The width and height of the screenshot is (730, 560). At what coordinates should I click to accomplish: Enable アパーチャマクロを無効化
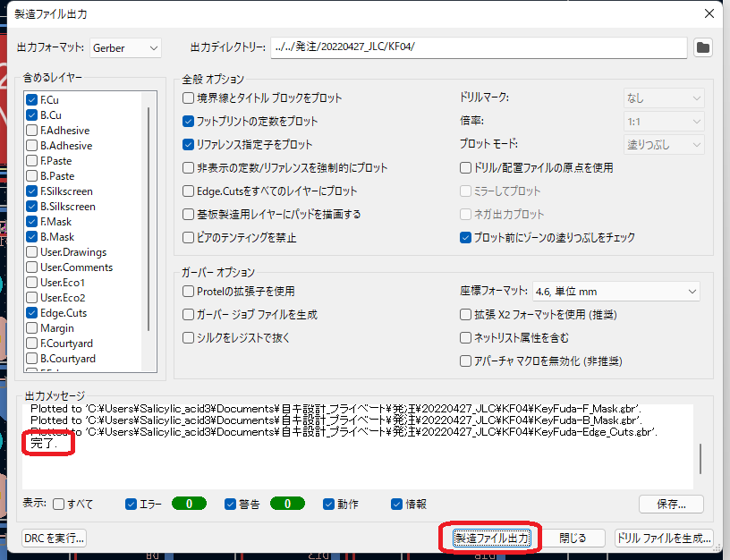[x=465, y=361]
